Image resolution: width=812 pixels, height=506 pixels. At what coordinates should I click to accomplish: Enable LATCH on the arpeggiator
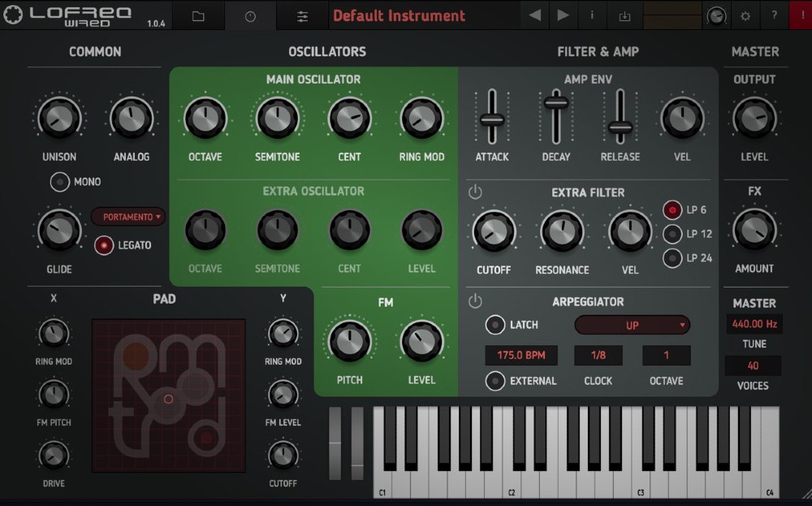click(x=495, y=325)
